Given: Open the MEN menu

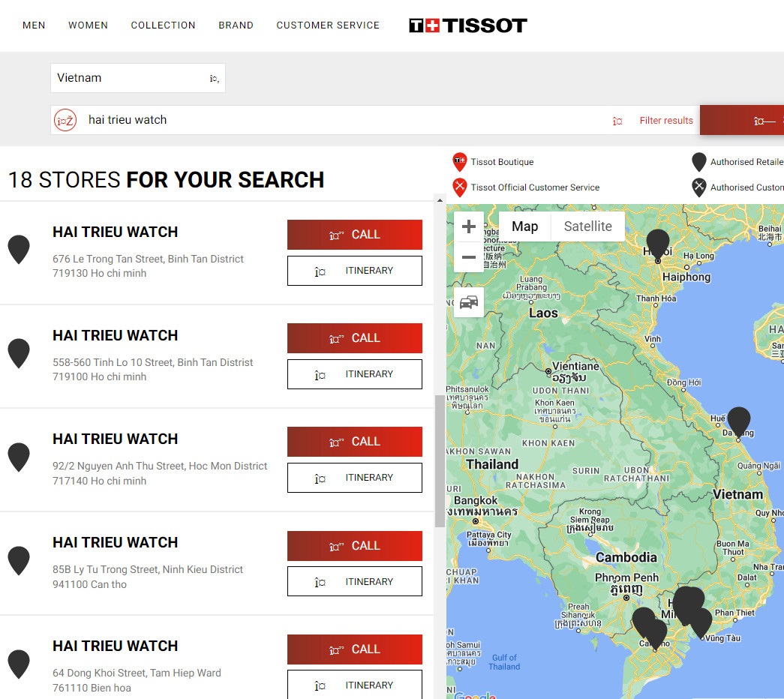Looking at the screenshot, I should click(34, 25).
